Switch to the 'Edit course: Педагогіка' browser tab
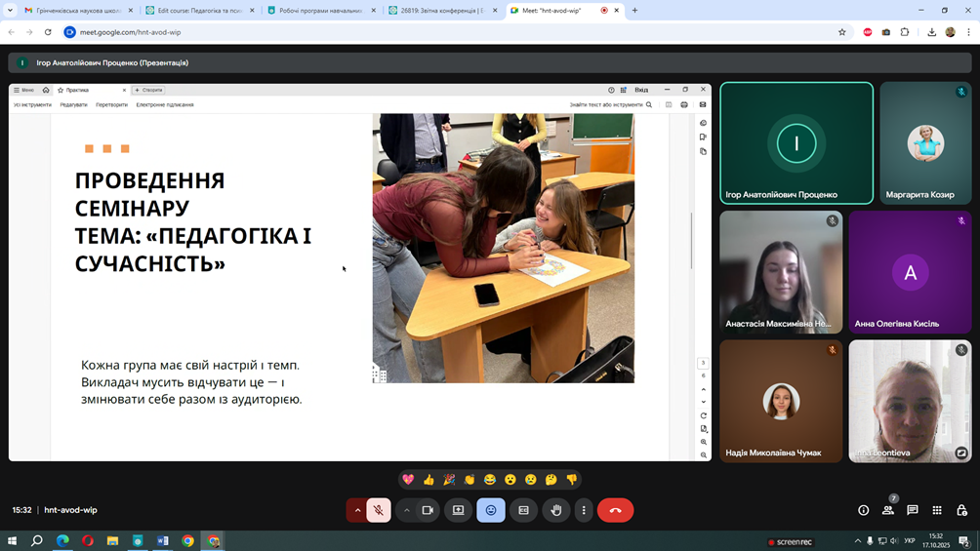The image size is (980, 551). [199, 11]
